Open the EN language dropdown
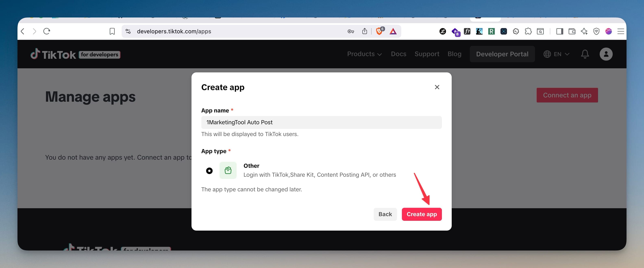The height and width of the screenshot is (268, 644). point(557,54)
